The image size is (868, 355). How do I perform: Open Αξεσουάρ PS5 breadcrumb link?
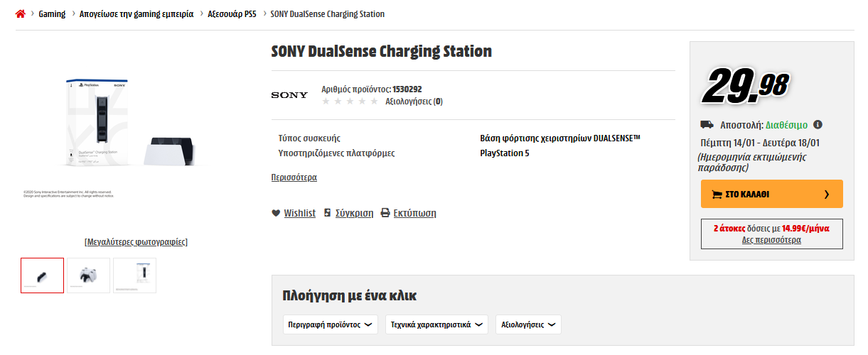232,14
